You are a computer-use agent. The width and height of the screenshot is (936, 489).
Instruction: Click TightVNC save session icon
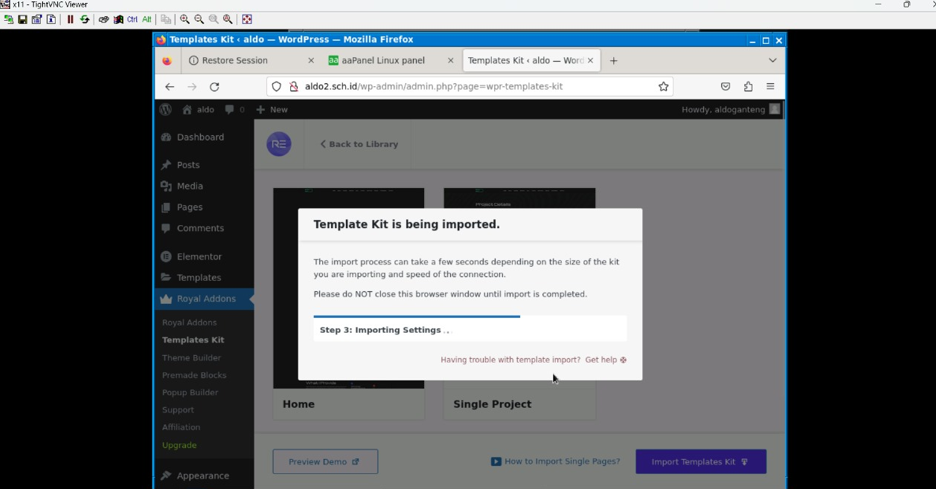pyautogui.click(x=23, y=19)
